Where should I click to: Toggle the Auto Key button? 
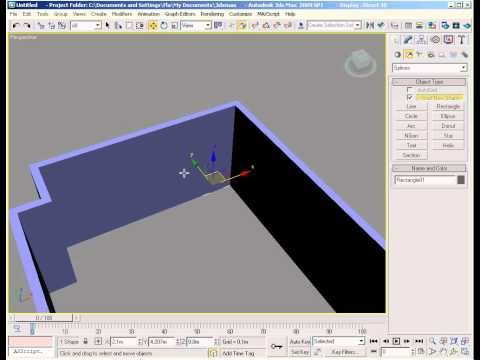click(x=300, y=341)
